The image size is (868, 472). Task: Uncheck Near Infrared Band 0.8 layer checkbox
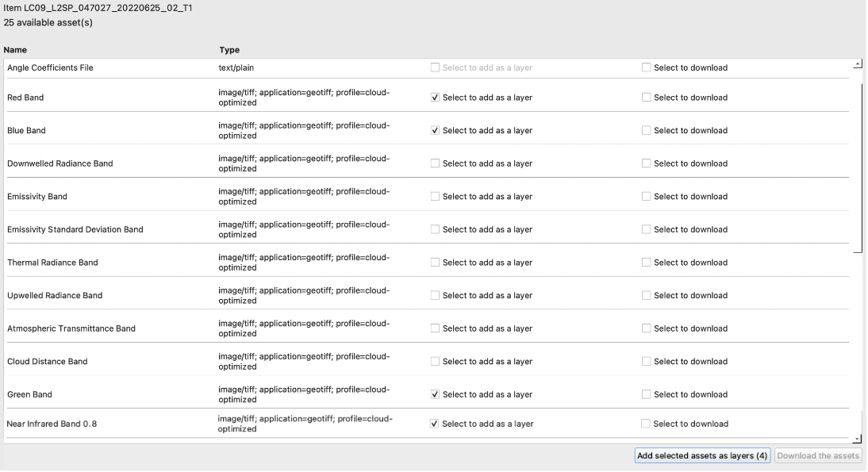pyautogui.click(x=435, y=424)
